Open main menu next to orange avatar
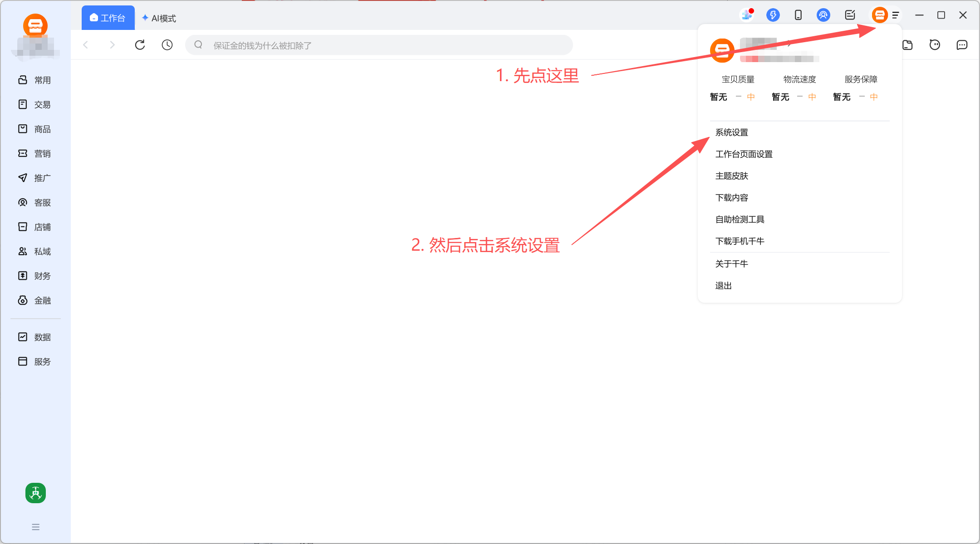The image size is (980, 544). coord(895,15)
